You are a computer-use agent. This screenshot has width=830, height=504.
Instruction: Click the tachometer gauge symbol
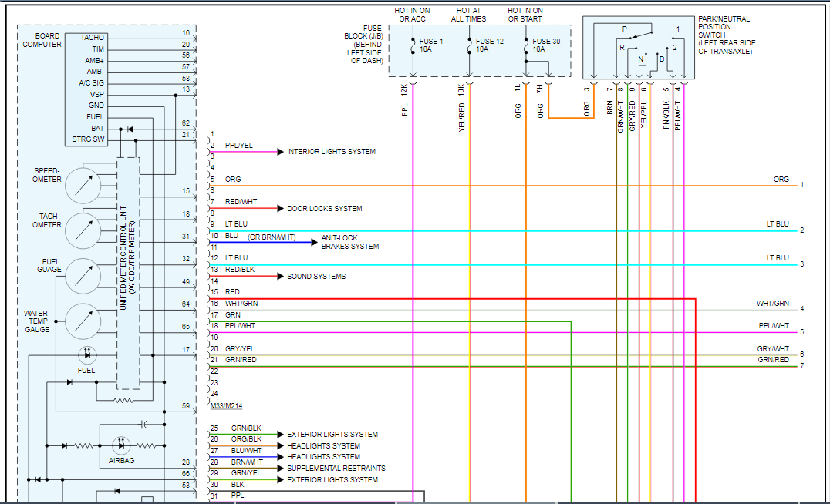(x=83, y=230)
